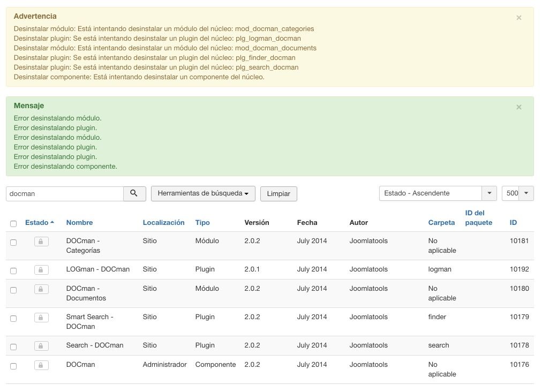Sort table by Localización column

coord(163,223)
